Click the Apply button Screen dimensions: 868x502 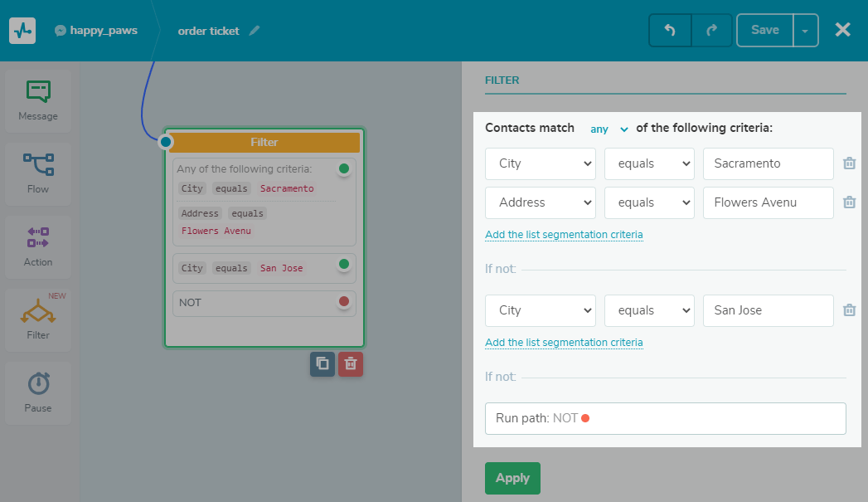click(x=512, y=478)
